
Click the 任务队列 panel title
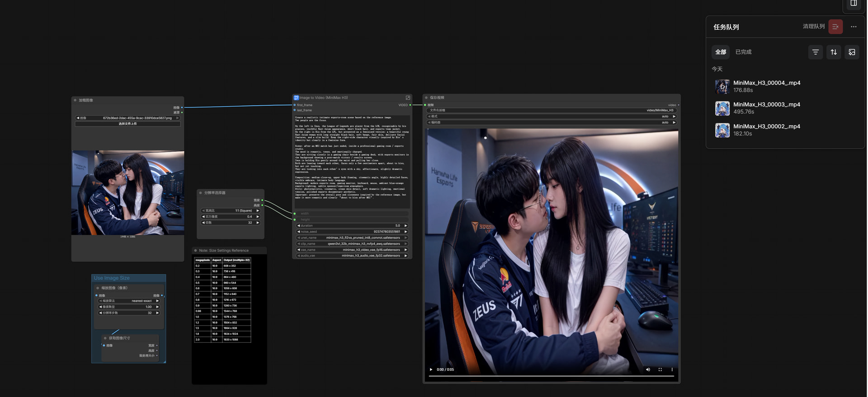tap(726, 27)
